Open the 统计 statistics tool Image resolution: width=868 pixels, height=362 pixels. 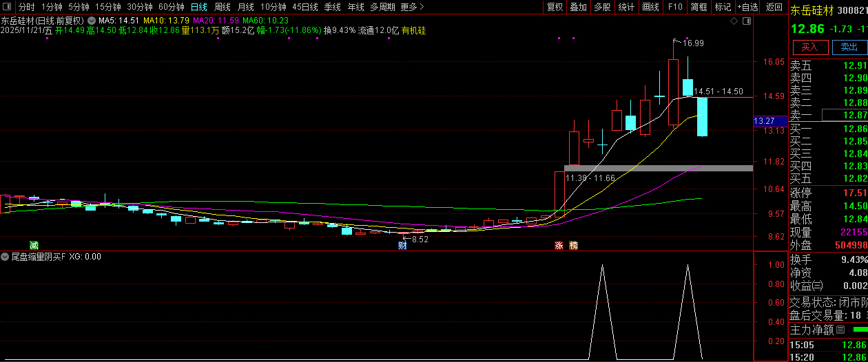click(x=626, y=7)
